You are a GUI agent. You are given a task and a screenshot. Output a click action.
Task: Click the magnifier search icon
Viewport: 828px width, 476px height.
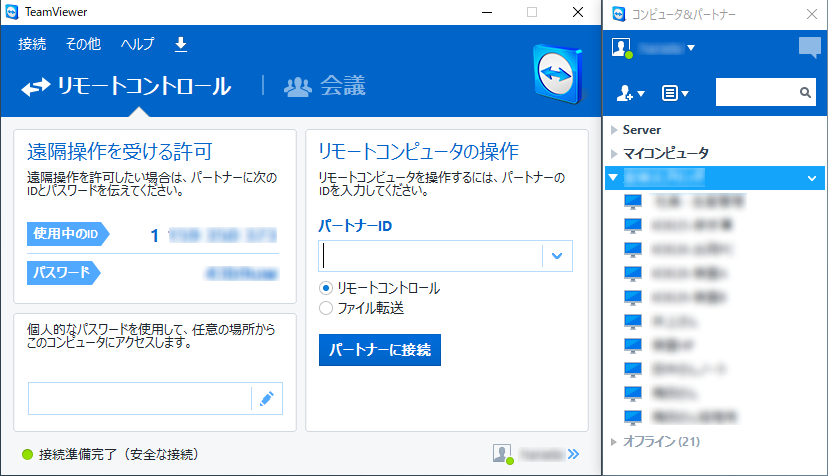[805, 92]
